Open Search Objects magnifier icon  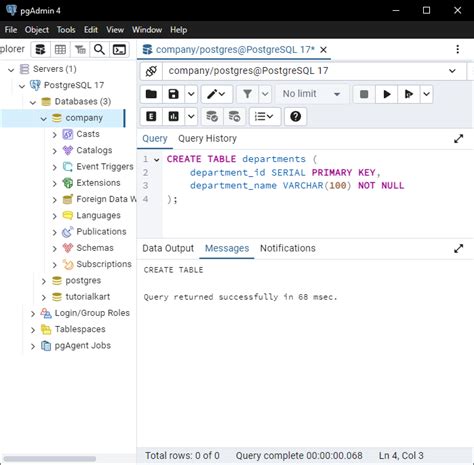(99, 50)
